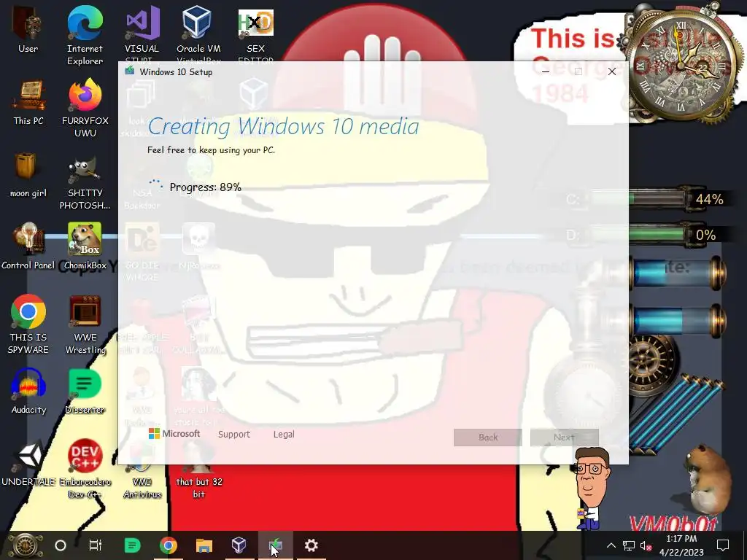Launch Audacity from the desktop

pyautogui.click(x=28, y=391)
